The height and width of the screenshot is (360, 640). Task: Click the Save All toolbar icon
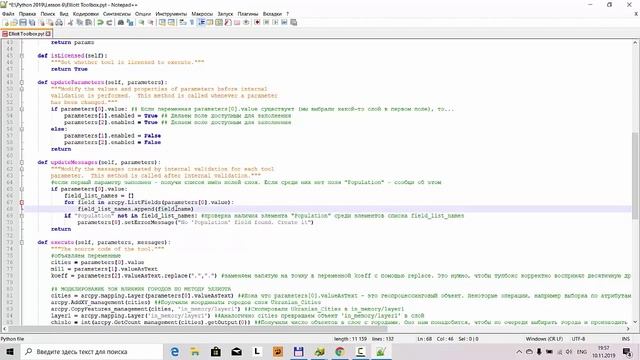pos(32,22)
